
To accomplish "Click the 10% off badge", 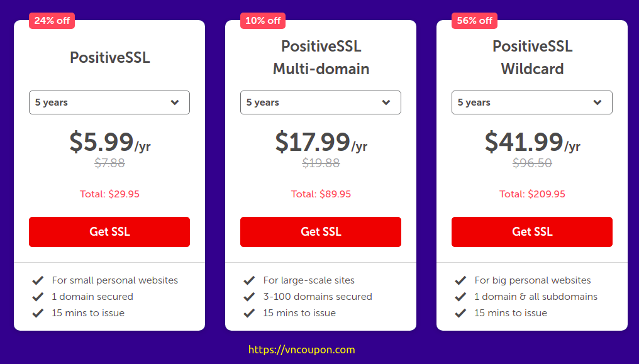I will [263, 21].
